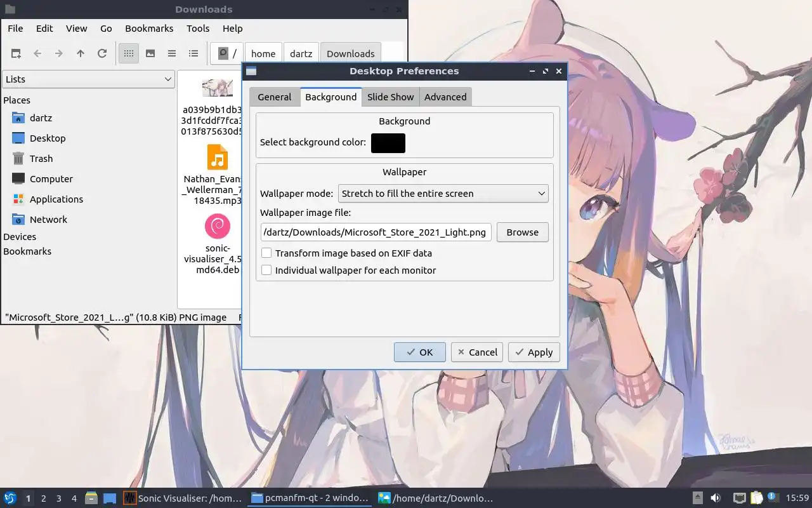Switch to virtual desktop 4
Screen dimensions: 812x508
point(74,498)
